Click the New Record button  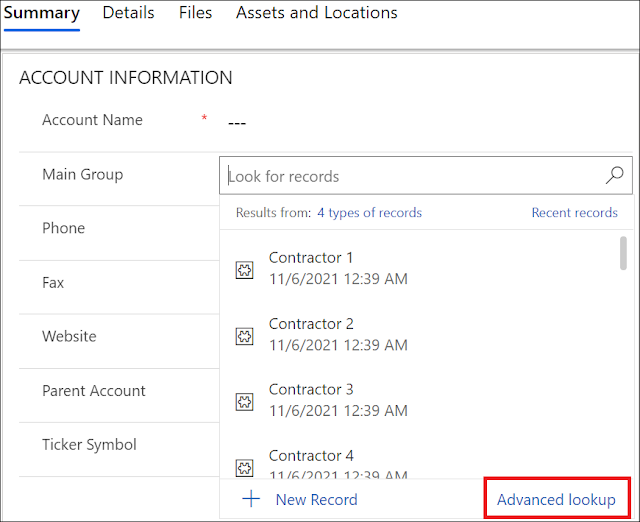click(316, 499)
